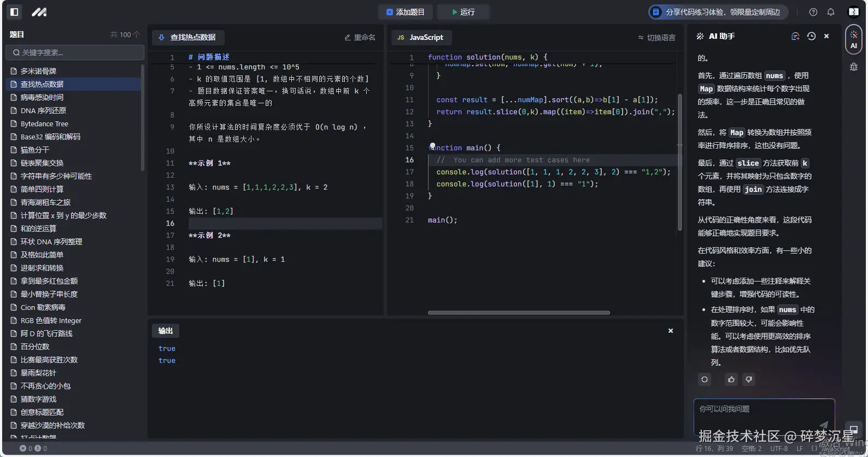The image size is (868, 457).
Task: Open the 和的逆运算 problem
Action: pos(73,228)
